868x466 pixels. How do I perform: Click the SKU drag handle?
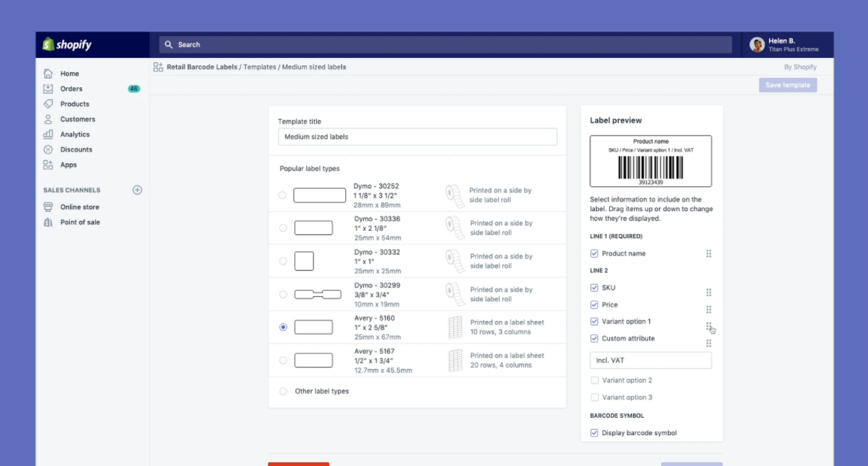pos(709,292)
